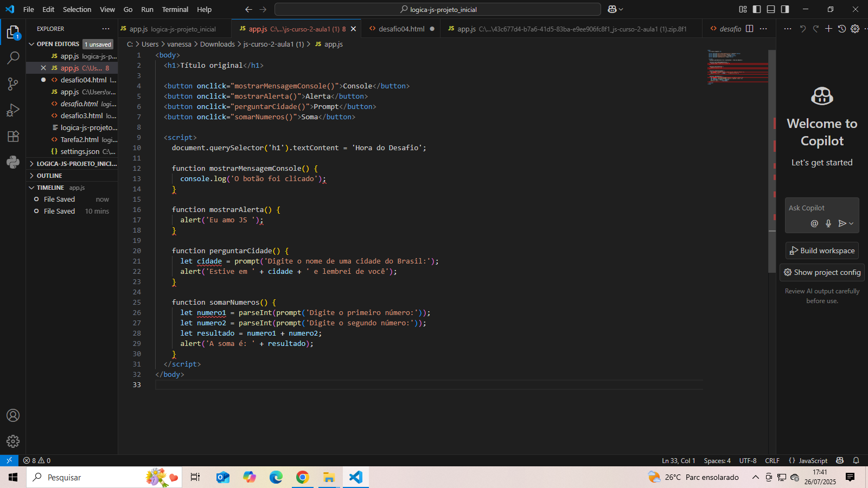Open Explorer views and more actions
Viewport: 868px width, 488px height.
tap(106, 29)
